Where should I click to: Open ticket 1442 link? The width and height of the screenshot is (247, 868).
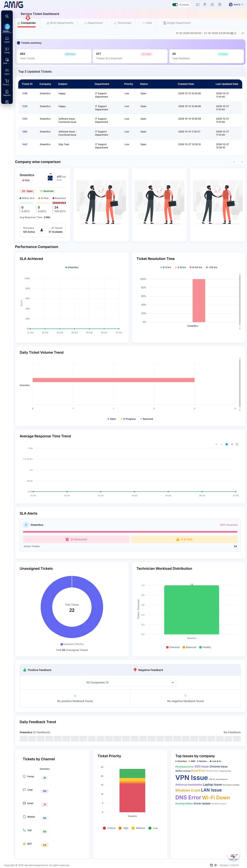click(25, 144)
